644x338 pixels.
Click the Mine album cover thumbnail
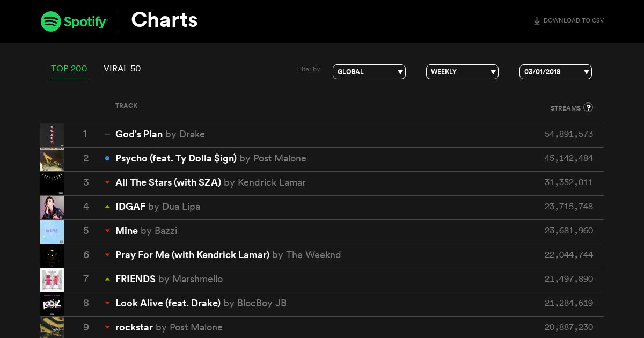52,232
